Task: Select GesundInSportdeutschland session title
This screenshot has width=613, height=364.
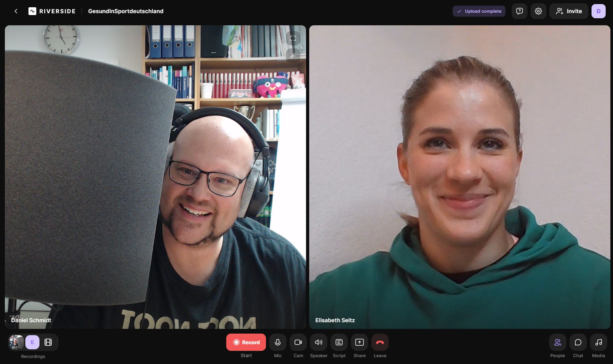Action: (x=125, y=11)
